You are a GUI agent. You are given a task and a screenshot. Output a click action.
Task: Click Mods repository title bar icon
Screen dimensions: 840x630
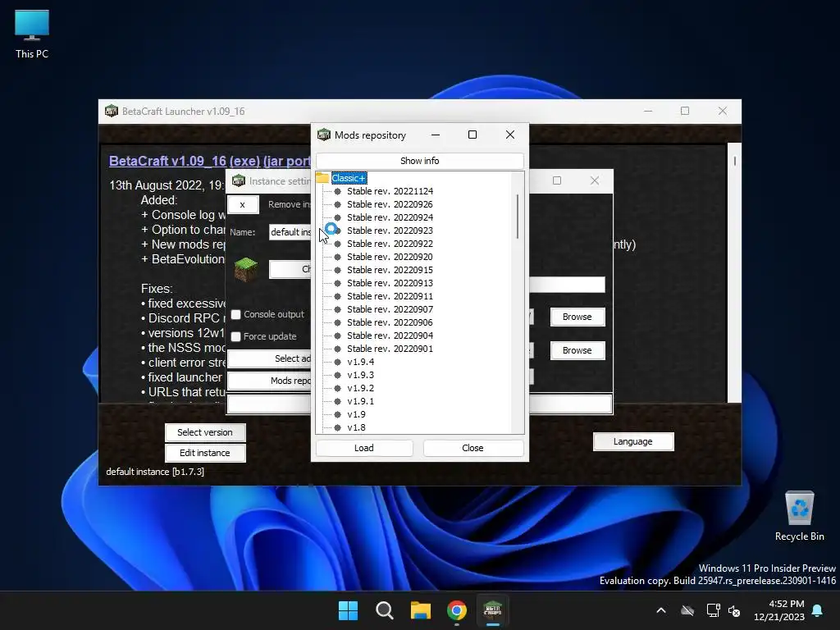tap(323, 135)
